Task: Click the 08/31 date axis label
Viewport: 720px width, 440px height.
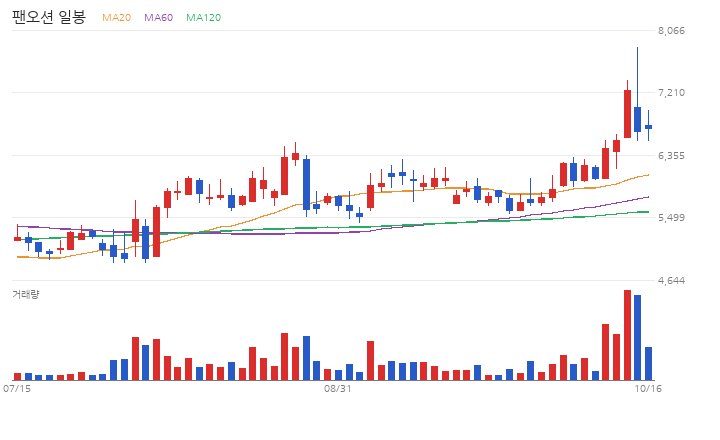Action: click(x=338, y=389)
